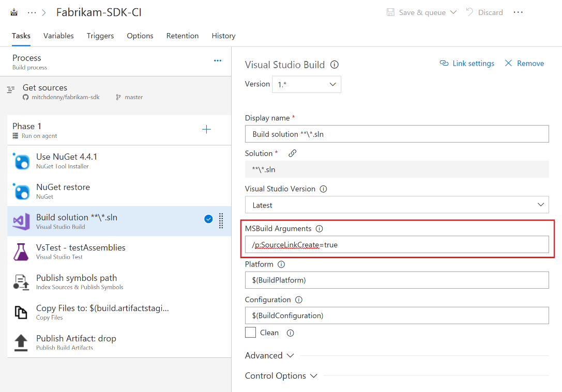The width and height of the screenshot is (562, 392).
Task: Click the Discard button
Action: pos(484,12)
